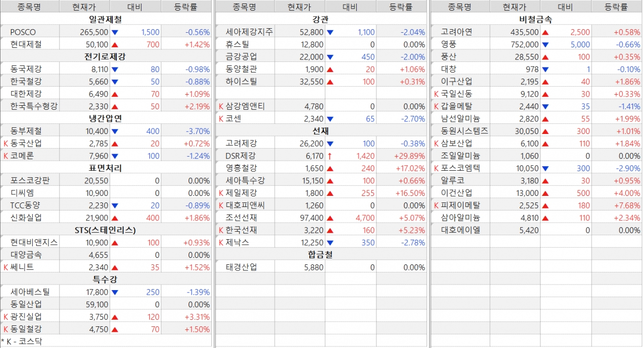Select the POSCO stock name
644x348 pixels.
pos(23,32)
